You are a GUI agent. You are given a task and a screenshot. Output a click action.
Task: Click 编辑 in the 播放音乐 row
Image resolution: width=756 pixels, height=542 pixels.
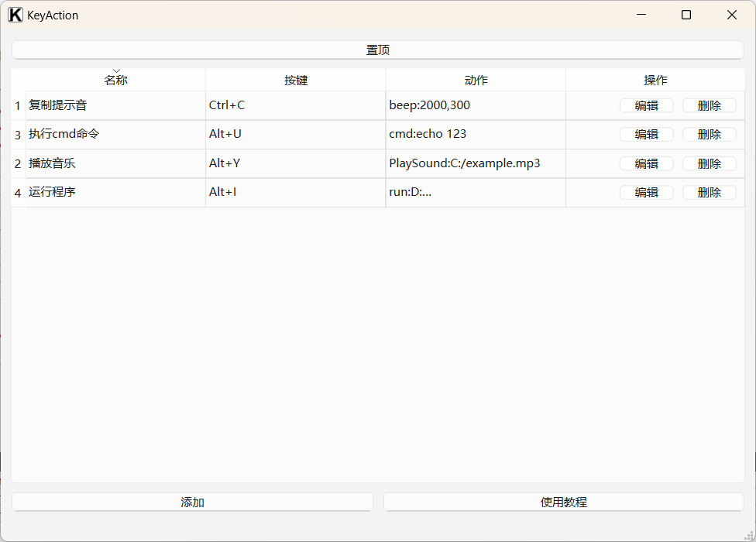[646, 164]
